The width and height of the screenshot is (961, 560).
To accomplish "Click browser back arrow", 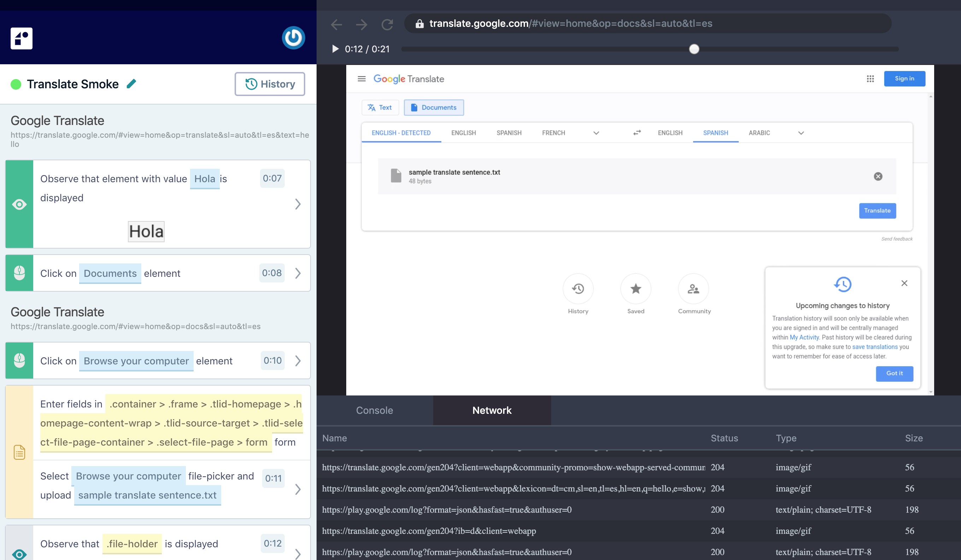I will [x=336, y=24].
